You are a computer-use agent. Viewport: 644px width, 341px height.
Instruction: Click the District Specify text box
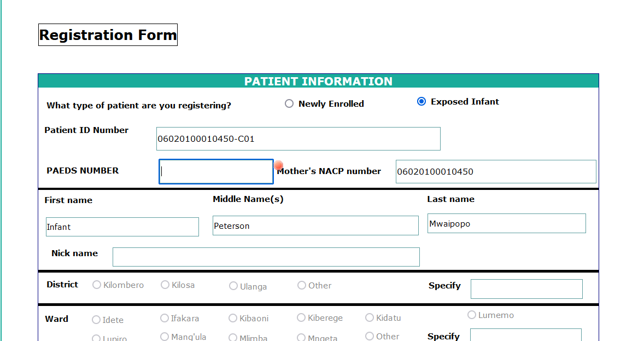(526, 289)
